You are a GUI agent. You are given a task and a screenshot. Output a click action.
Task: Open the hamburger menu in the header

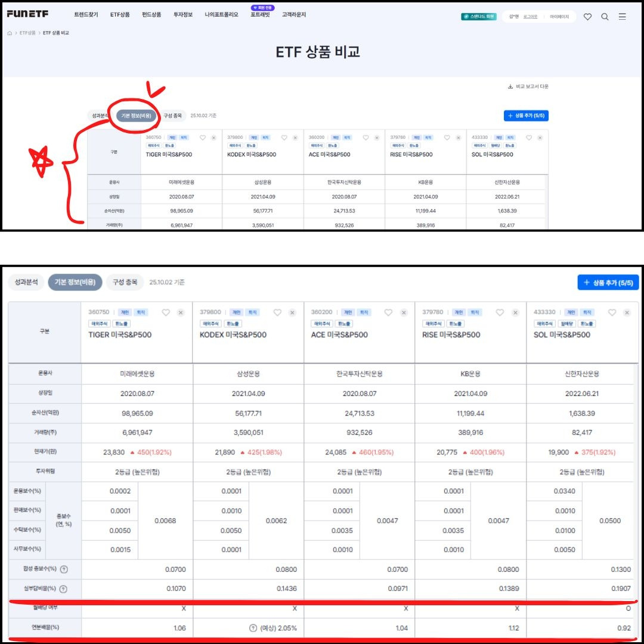coord(622,17)
